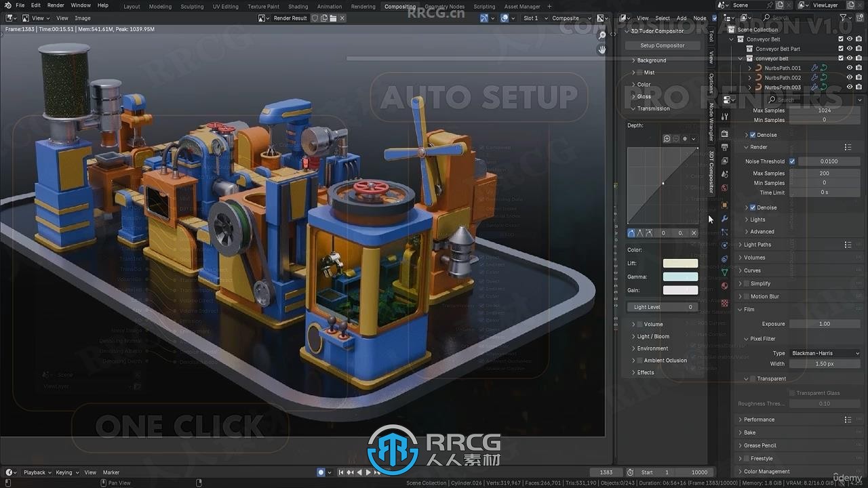The height and width of the screenshot is (488, 868).
Task: Click the NurbsPath.001 modifier wrench icon
Action: [x=814, y=68]
